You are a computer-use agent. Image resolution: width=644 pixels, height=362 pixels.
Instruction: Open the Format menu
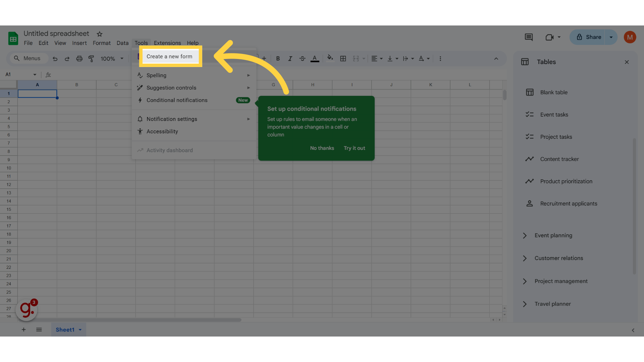(102, 43)
